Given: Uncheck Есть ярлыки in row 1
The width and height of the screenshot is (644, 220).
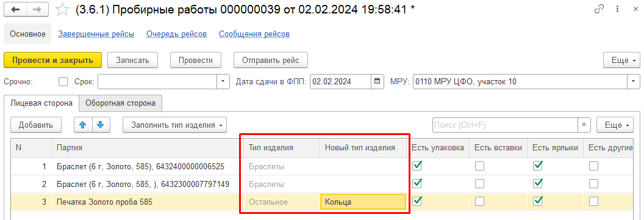Looking at the screenshot, I should coord(538,166).
